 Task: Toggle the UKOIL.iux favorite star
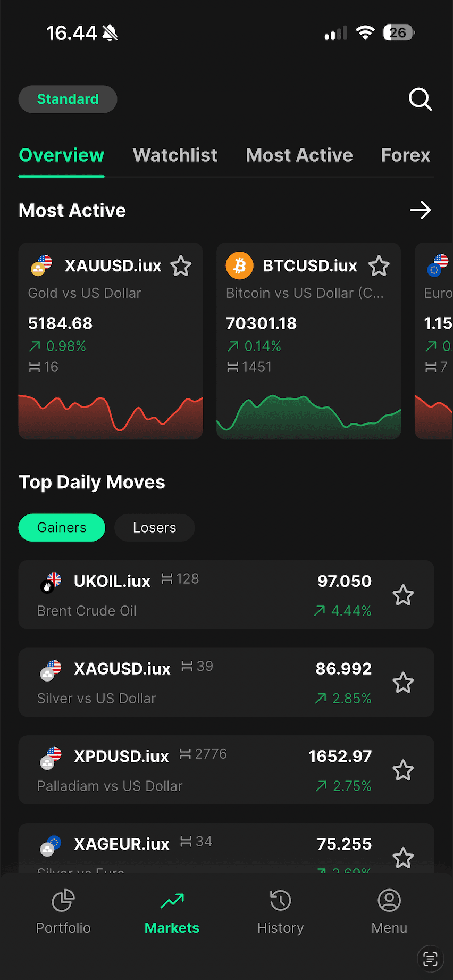[403, 595]
